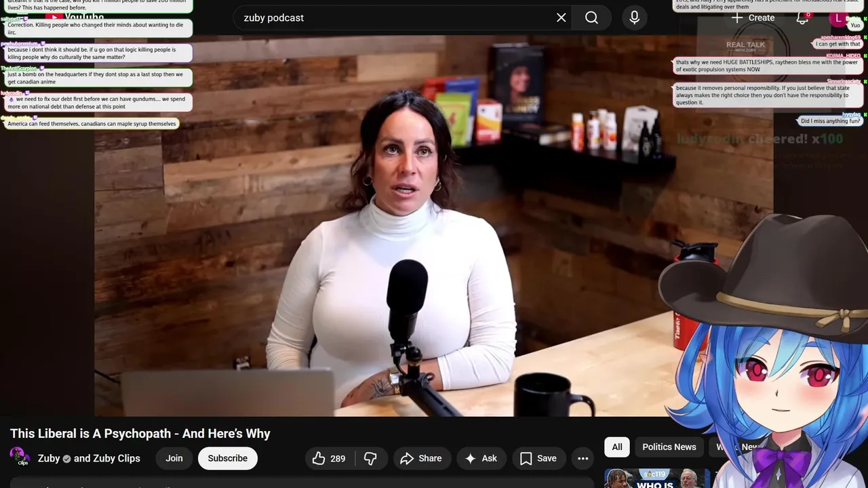Click the magnifier search button
This screenshot has height=488, width=868.
coord(591,18)
